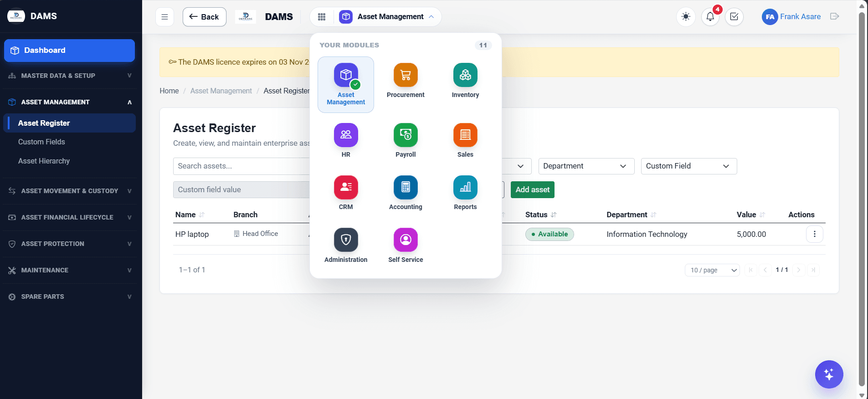Image resolution: width=868 pixels, height=399 pixels.
Task: Expand Asset Movement & Custody section
Action: click(x=70, y=191)
